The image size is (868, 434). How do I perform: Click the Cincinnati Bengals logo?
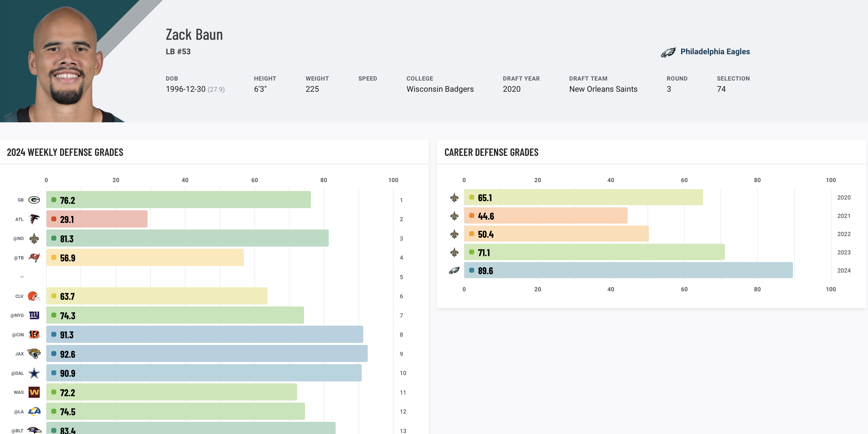[x=34, y=334]
